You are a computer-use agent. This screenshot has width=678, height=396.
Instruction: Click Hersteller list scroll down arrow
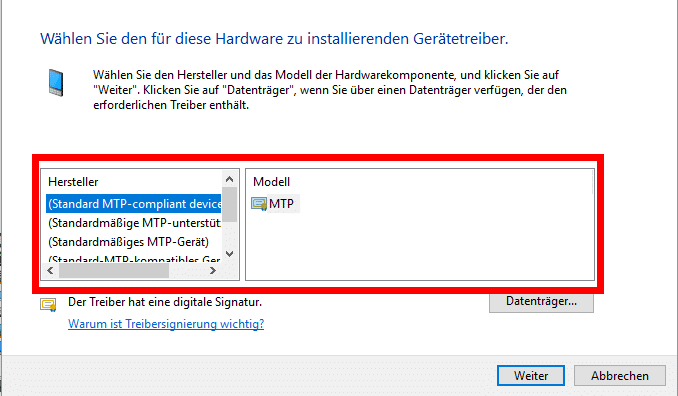[x=230, y=254]
